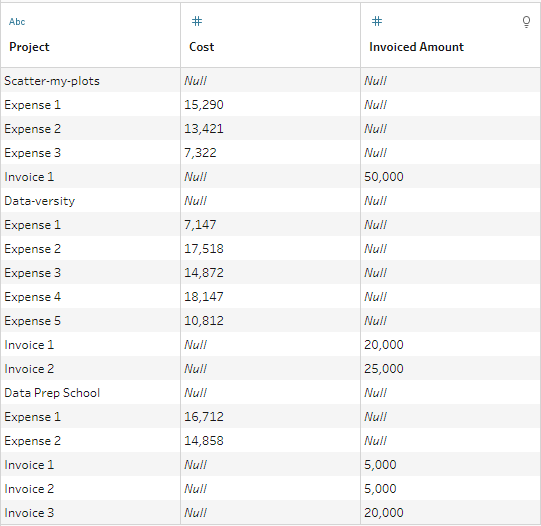The image size is (541, 526).
Task: Select the 18,147 cost cell
Action: point(270,297)
